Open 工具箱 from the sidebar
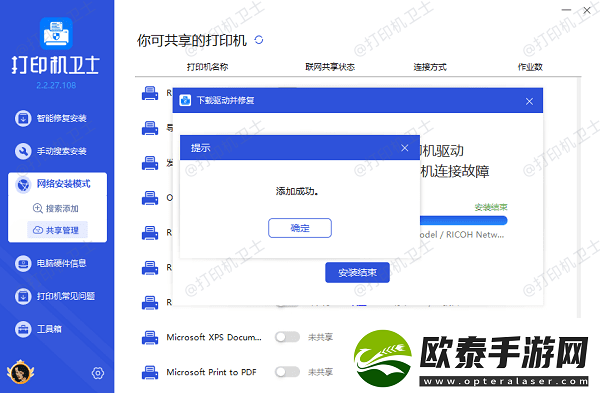600x393 pixels. 38,329
